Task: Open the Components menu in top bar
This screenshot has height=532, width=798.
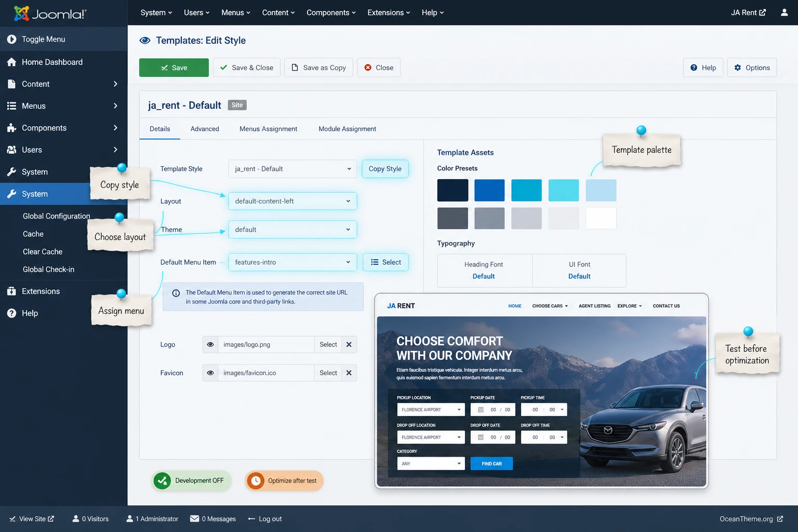Action: point(331,12)
